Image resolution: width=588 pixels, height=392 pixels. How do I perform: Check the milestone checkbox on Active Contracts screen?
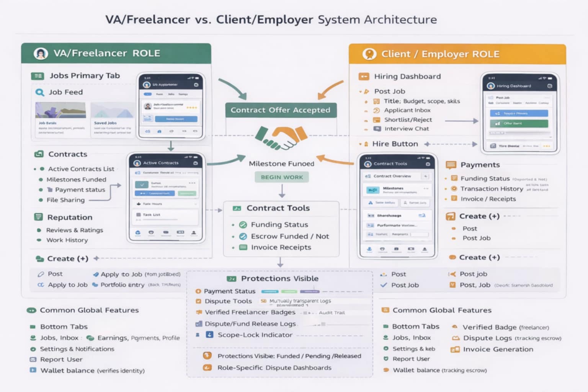click(x=142, y=184)
